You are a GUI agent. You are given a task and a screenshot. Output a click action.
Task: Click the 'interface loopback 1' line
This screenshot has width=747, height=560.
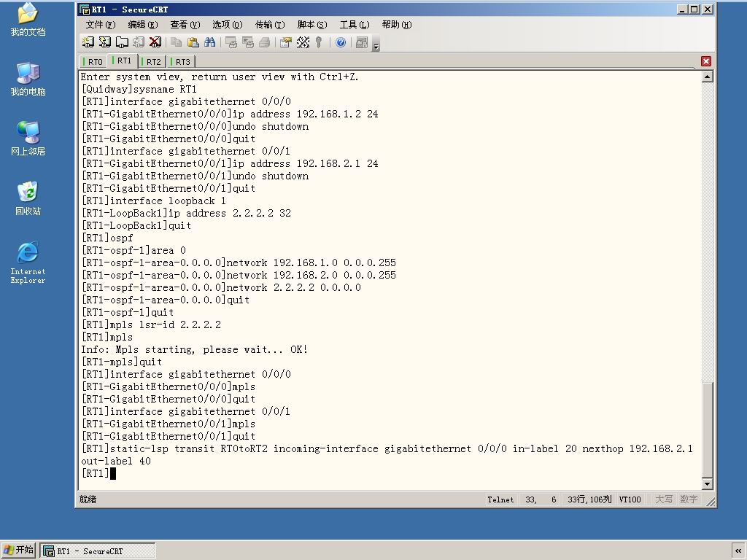pyautogui.click(x=154, y=201)
